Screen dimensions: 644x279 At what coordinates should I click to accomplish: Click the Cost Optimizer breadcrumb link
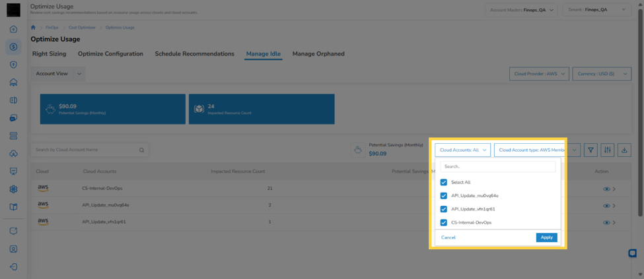click(82, 28)
